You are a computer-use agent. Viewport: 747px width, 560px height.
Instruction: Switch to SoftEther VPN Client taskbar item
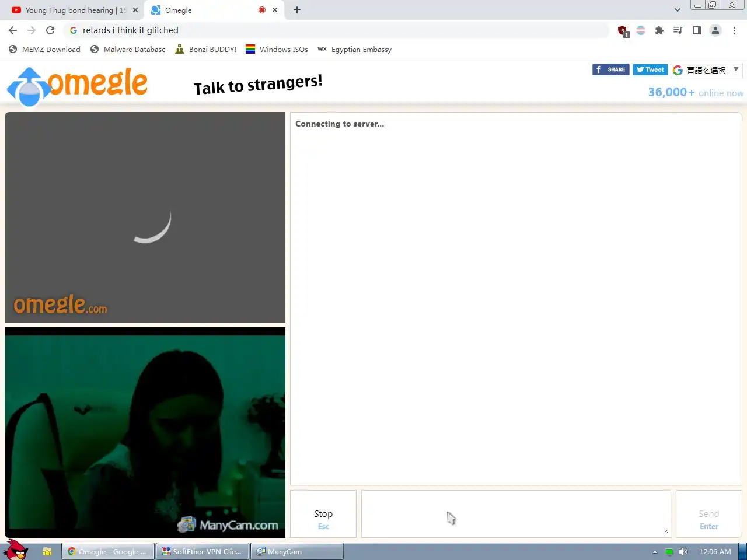click(203, 551)
